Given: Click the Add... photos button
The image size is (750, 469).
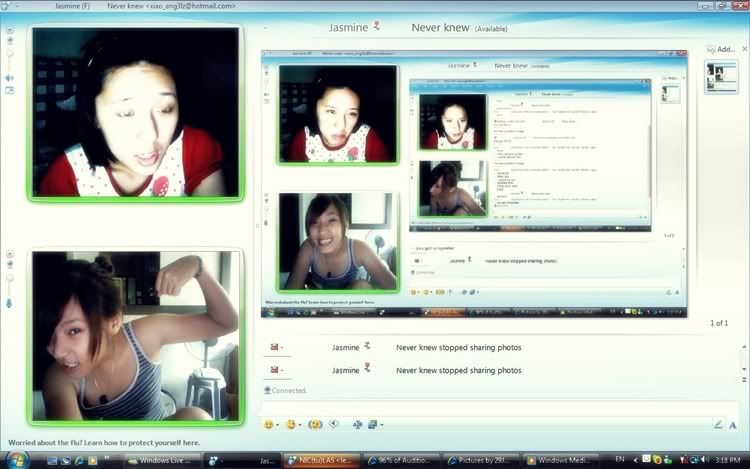Looking at the screenshot, I should pyautogui.click(x=721, y=49).
